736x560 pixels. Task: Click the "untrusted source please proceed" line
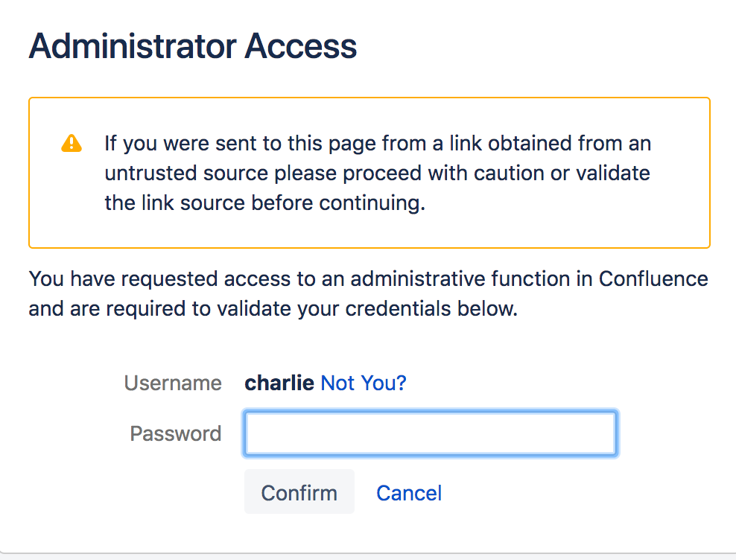click(x=378, y=174)
